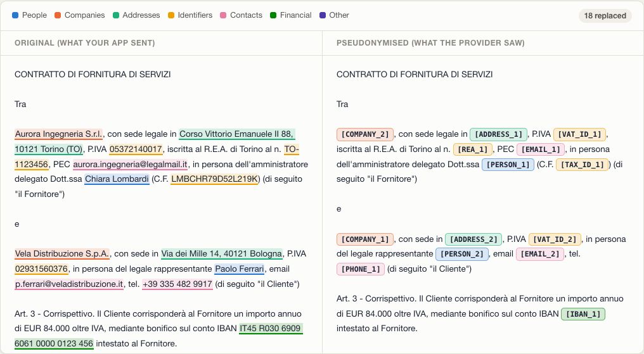Click original pane title "CONTRATTO DI FORNITURA DI SERVIZI"
The height and width of the screenshot is (354, 644).
pos(93,74)
